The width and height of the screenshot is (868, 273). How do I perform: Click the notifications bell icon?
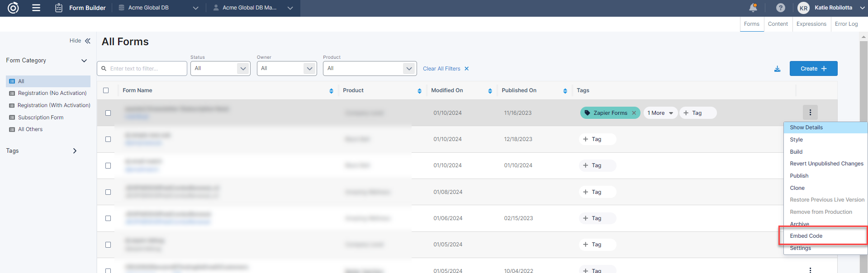753,8
